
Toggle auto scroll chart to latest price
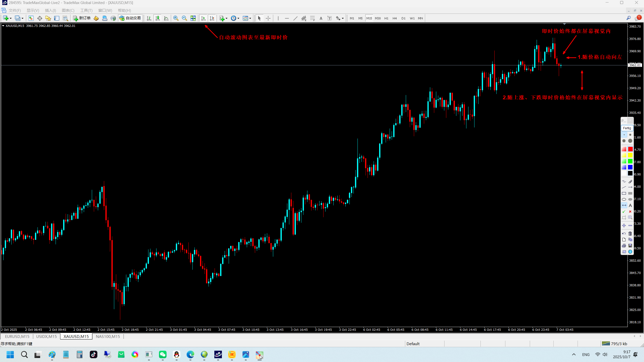pos(203,18)
